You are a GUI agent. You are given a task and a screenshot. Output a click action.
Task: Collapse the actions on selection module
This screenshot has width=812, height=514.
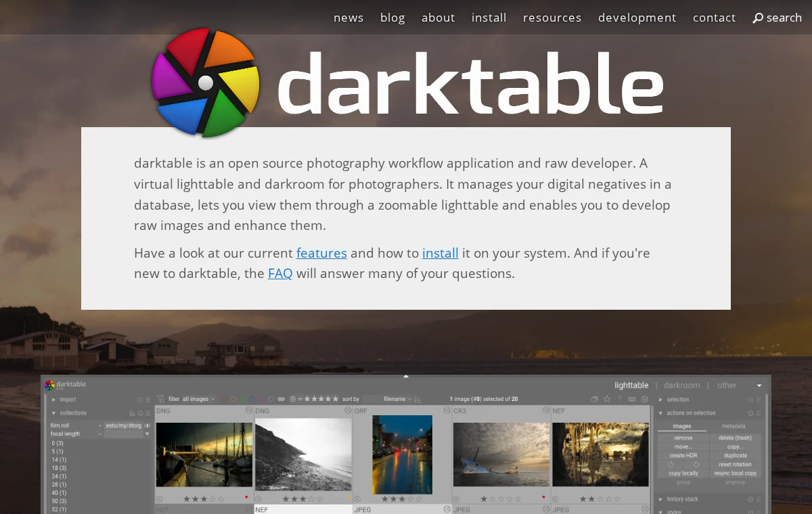[x=660, y=413]
